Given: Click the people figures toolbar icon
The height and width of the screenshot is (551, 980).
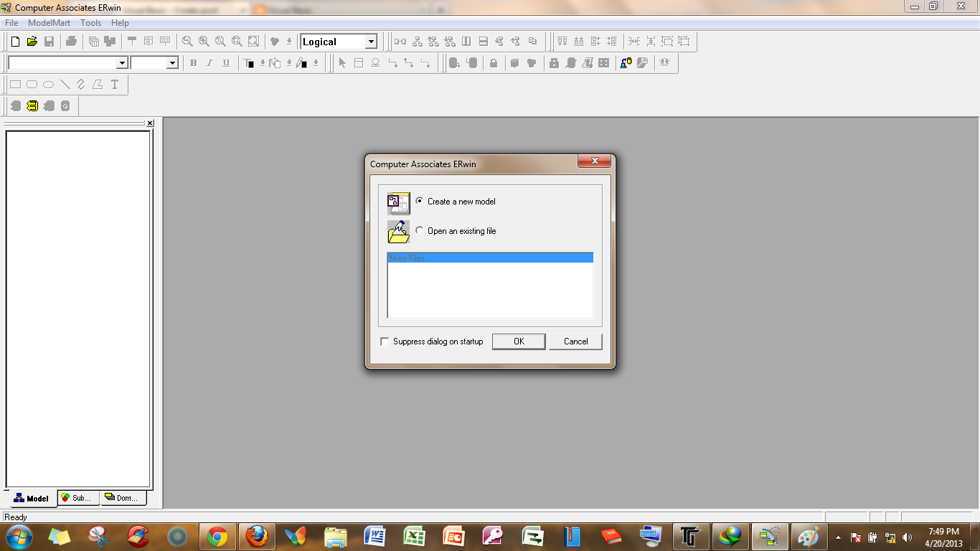Looking at the screenshot, I should [x=665, y=63].
